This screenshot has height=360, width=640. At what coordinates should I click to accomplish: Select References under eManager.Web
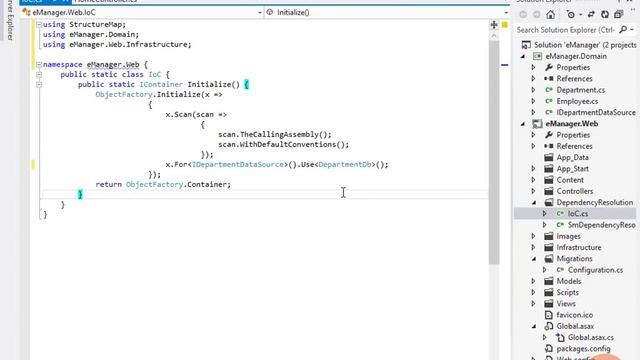574,146
